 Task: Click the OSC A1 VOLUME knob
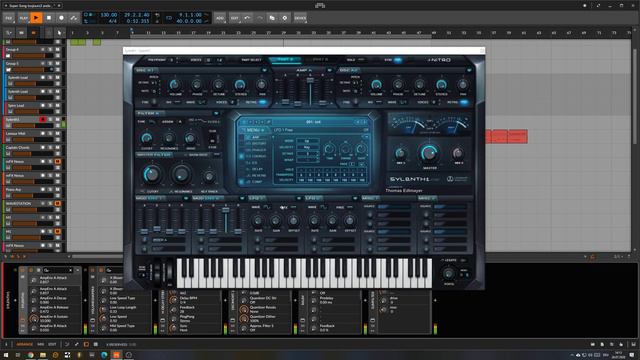coord(175,85)
